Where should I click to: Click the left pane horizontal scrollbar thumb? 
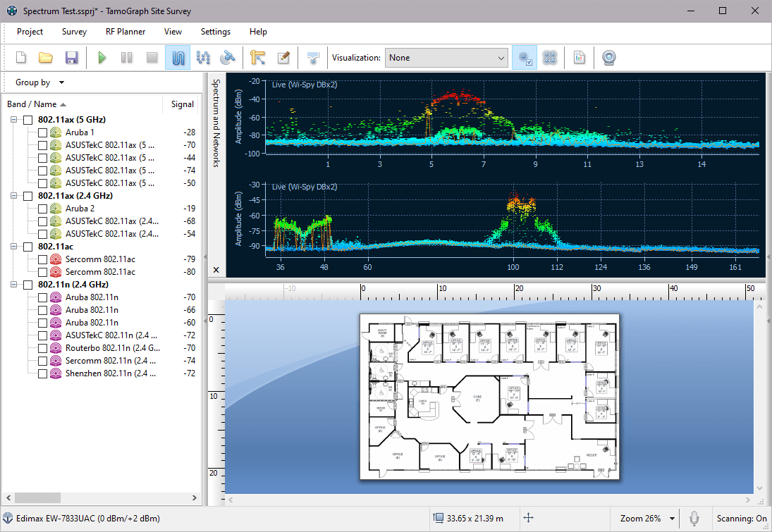(x=37, y=498)
